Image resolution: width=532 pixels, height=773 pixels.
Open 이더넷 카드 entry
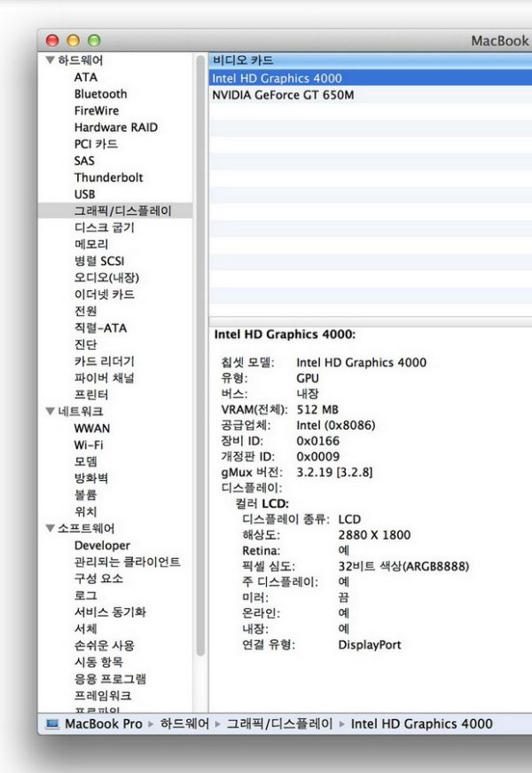point(104,295)
